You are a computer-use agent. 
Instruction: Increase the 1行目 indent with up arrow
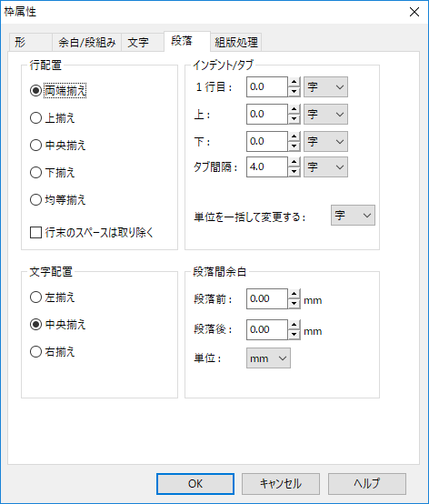point(294,82)
